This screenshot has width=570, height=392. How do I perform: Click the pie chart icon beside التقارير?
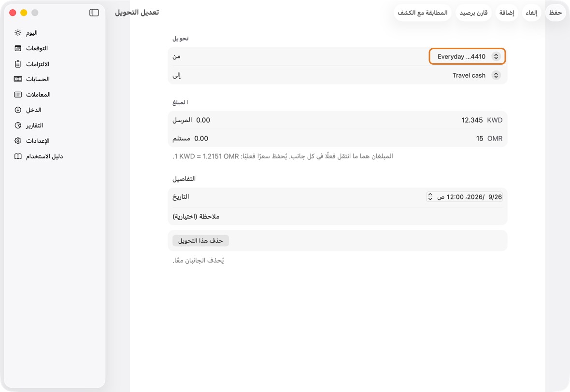18,126
